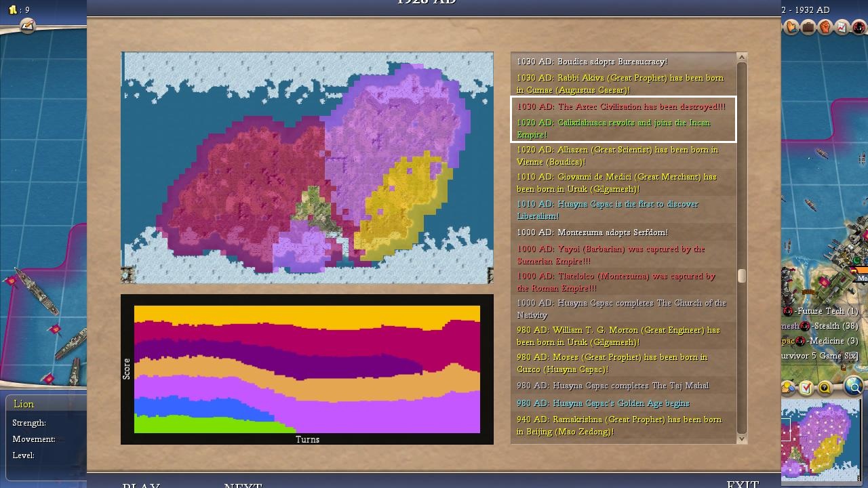Select 'Boudica adopts Bureaucracy!' log entry
The image size is (868, 488).
(x=623, y=62)
